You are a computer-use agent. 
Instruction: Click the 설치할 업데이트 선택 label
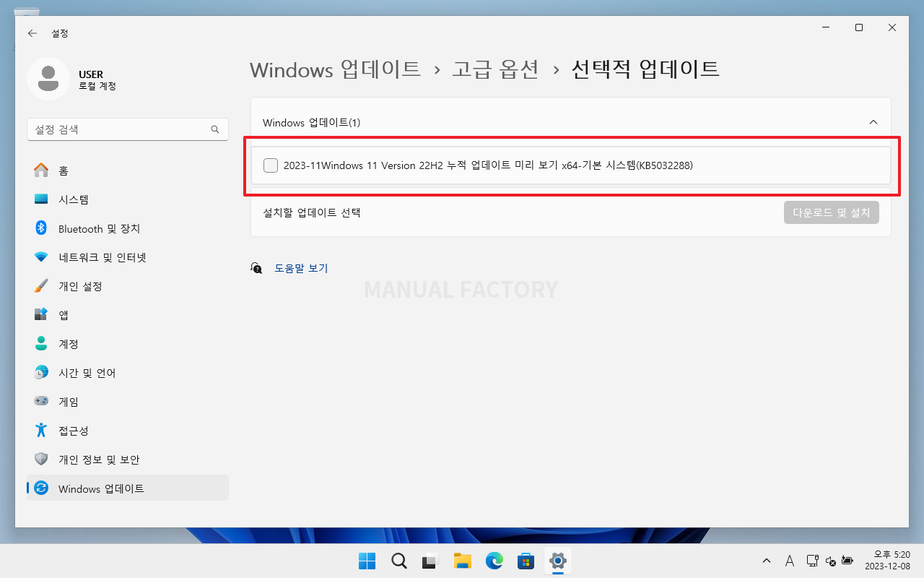pos(311,212)
